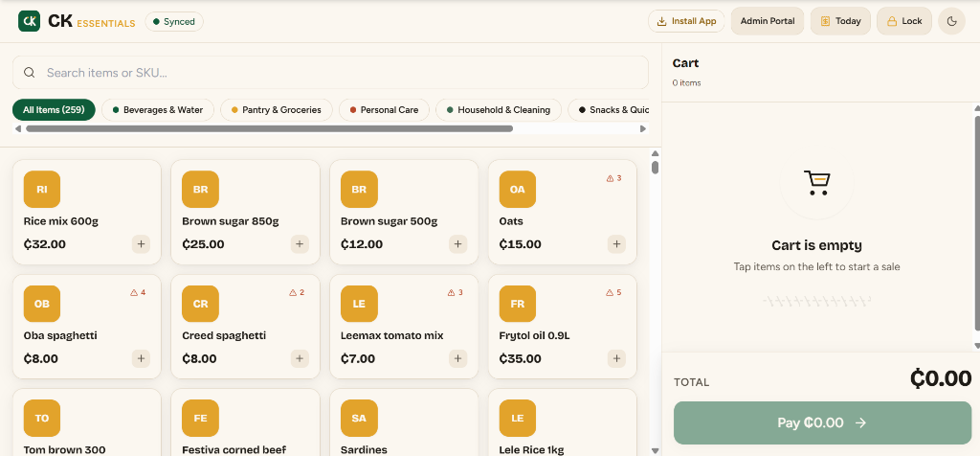Filter by Snacks & Quick category
Screen dimensions: 980x456
(608, 109)
